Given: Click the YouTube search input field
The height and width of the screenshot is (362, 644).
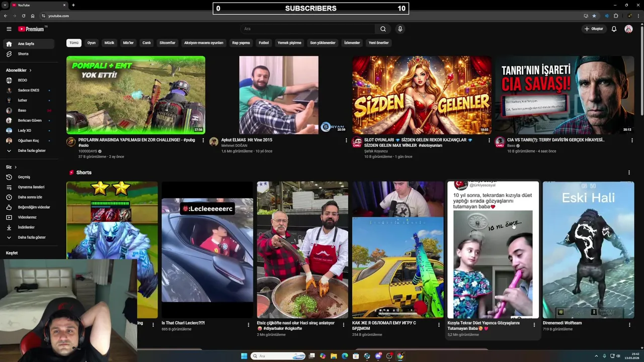Looking at the screenshot, I should tap(308, 29).
